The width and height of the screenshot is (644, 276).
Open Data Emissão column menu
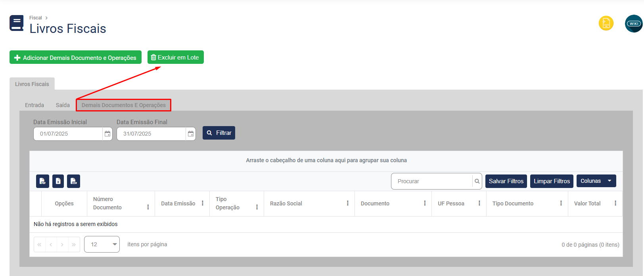(203, 203)
